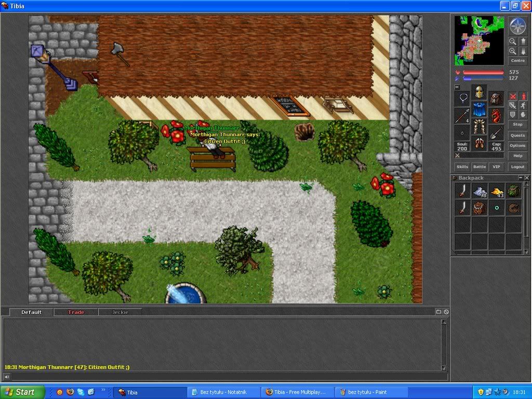Viewport: 532px width, 399px height.
Task: Open the Quests log
Action: [518, 136]
